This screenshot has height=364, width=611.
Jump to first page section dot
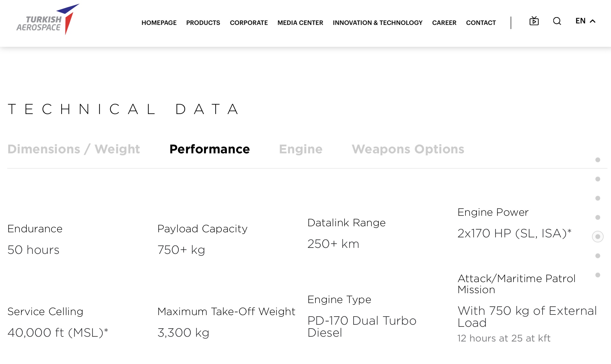pyautogui.click(x=598, y=160)
